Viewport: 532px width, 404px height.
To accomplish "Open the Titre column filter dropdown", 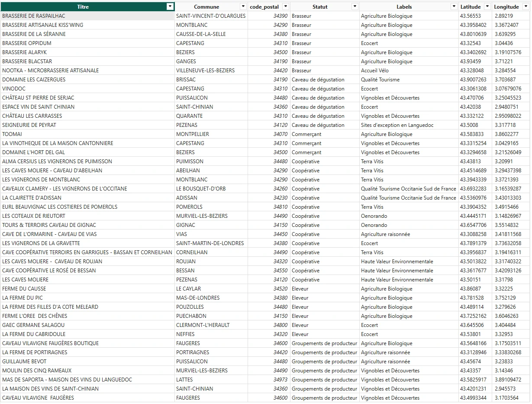I will [170, 6].
